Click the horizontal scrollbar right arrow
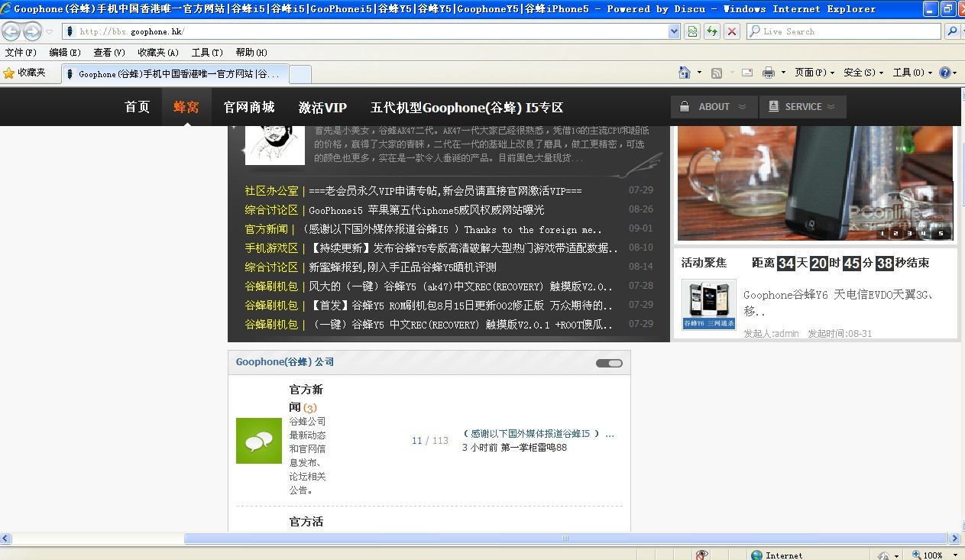 click(x=954, y=539)
